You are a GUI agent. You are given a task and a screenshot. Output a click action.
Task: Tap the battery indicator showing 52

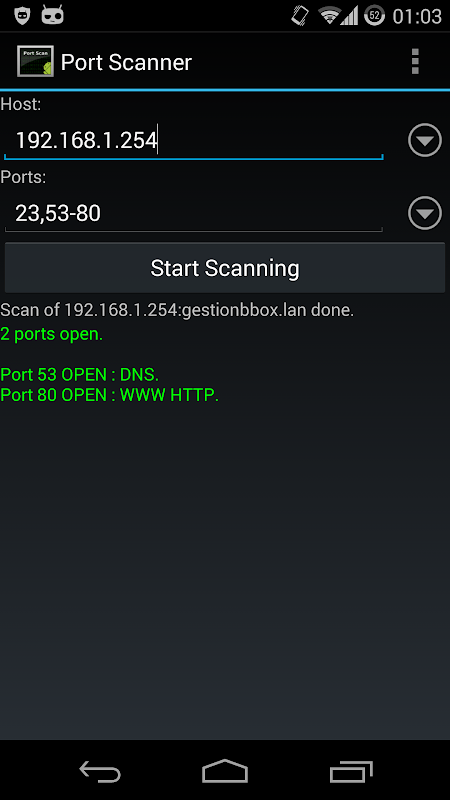[x=374, y=16]
